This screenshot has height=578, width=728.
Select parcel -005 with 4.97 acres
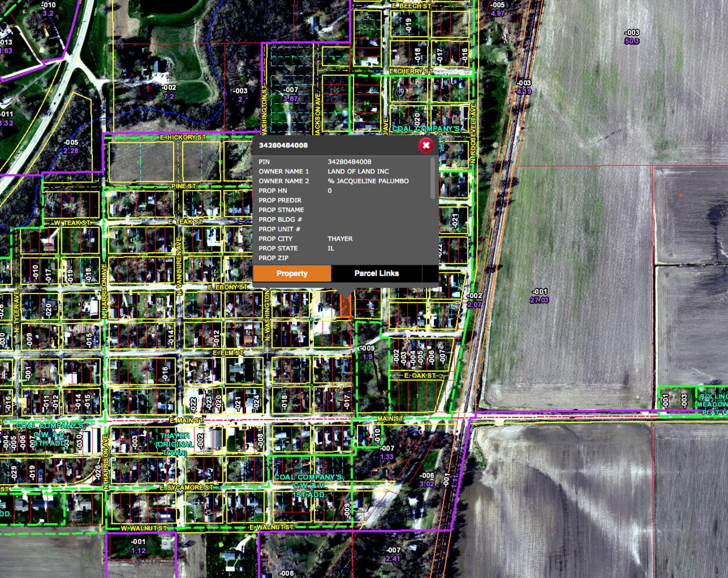point(497,9)
